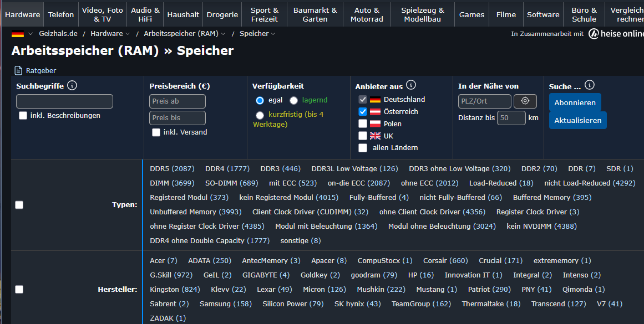The image size is (644, 324).
Task: Enable inkl. Versand checkbox
Action: coord(156,132)
